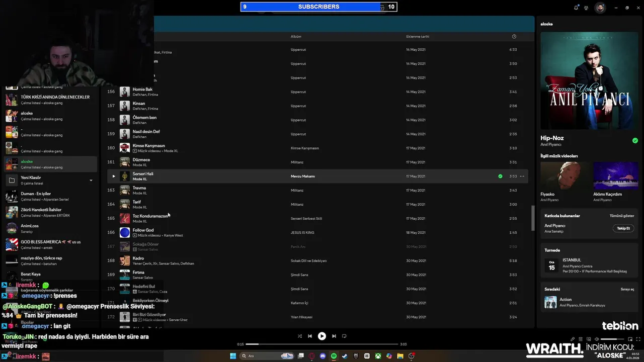
Task: Toggle the green saved check on Serseri Hali
Action: (500, 176)
